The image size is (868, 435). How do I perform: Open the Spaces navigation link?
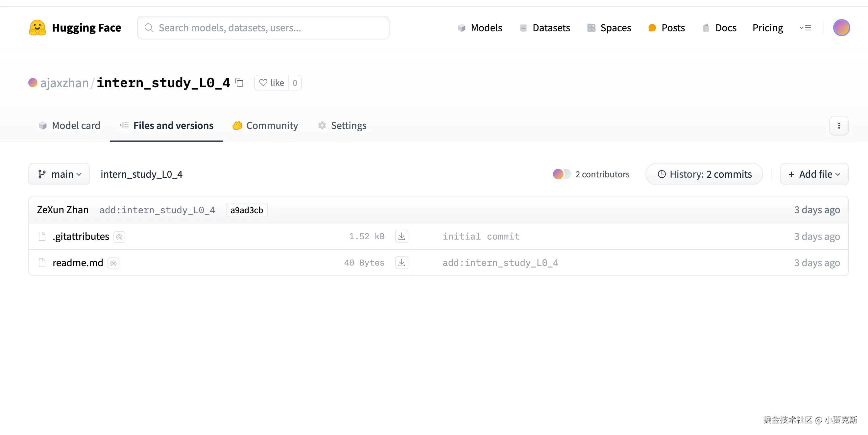[x=609, y=28]
